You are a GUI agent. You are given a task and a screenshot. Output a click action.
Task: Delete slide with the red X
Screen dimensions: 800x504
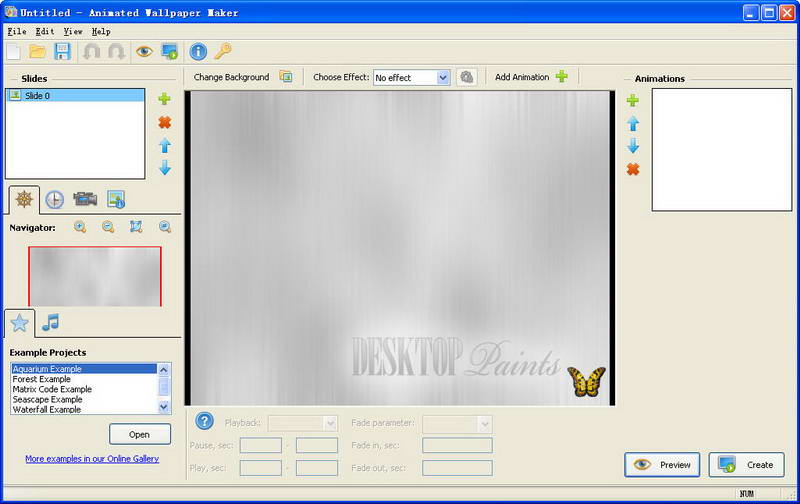click(164, 122)
